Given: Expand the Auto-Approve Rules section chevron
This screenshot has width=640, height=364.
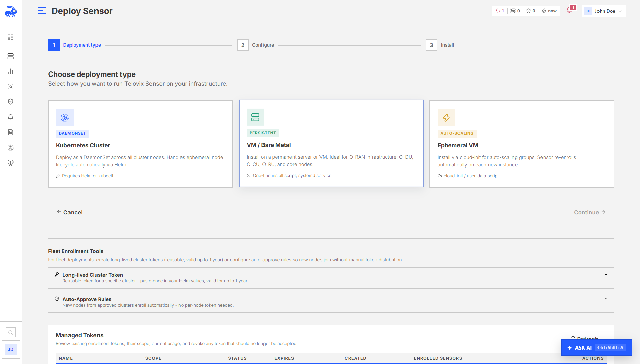Looking at the screenshot, I should [606, 299].
